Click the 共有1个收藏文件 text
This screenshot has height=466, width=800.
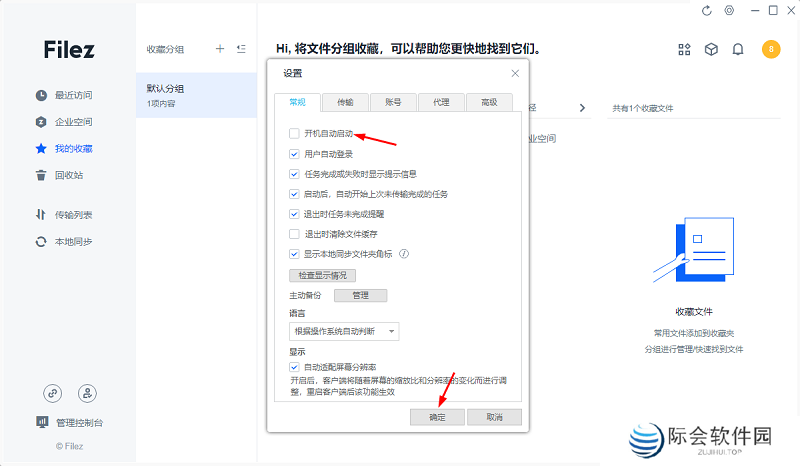coord(643,108)
